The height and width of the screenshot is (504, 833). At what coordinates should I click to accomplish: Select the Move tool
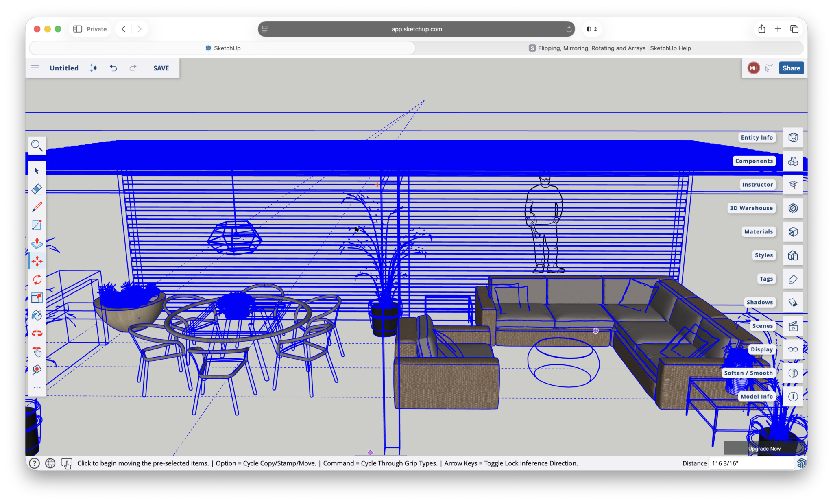coord(37,261)
